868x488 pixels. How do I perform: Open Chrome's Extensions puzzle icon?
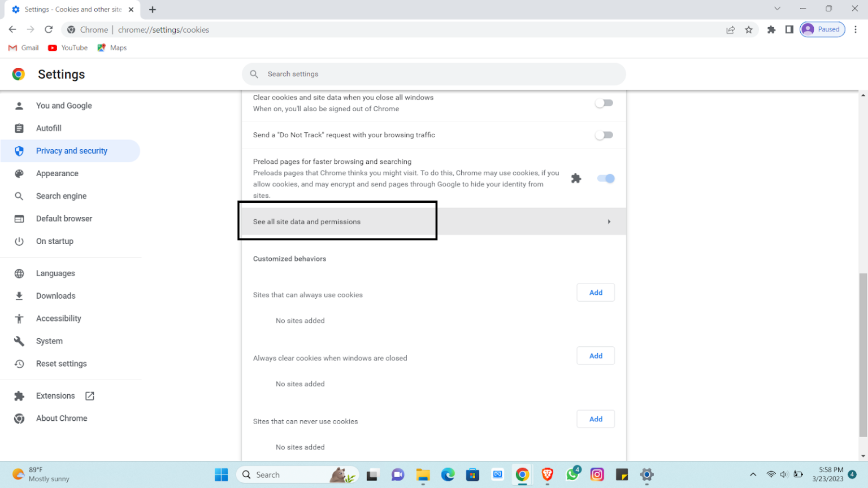click(771, 29)
